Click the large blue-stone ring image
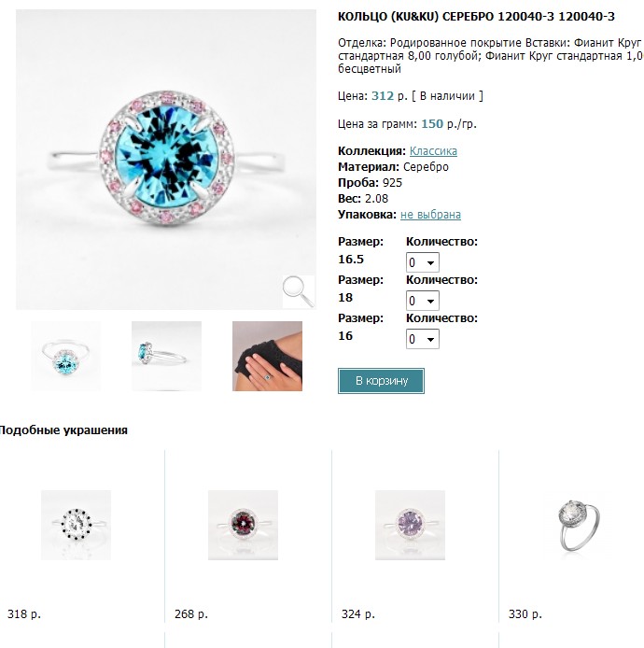Viewport: 644px width, 648px height. pyautogui.click(x=166, y=159)
